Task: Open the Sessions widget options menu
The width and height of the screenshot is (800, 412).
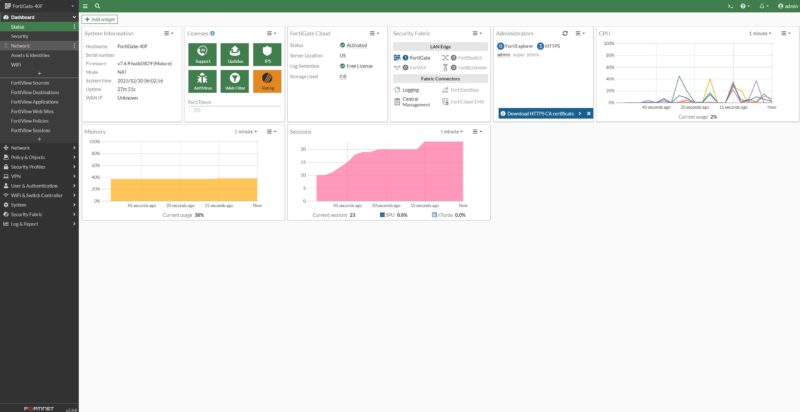Action: coord(477,132)
